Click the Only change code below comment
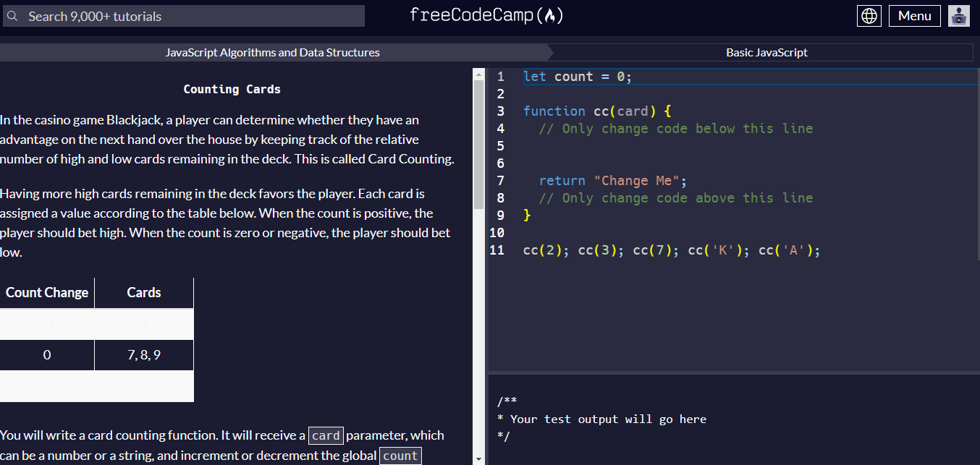 tap(676, 128)
